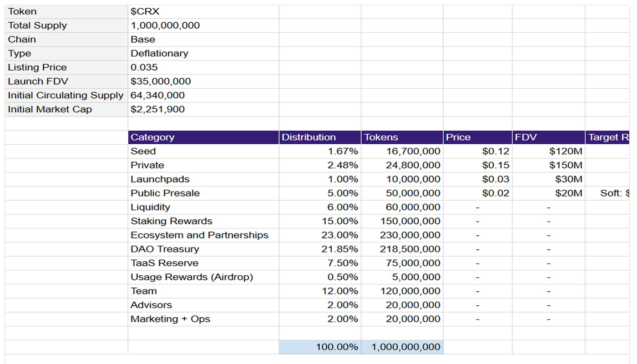The height and width of the screenshot is (364, 637).
Task: Select the "Seed" category cell
Action: coord(203,152)
